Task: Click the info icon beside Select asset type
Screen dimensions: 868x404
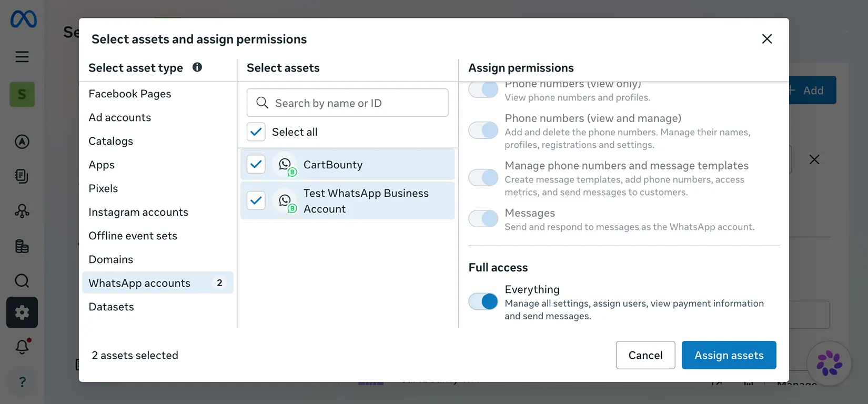Action: click(197, 67)
